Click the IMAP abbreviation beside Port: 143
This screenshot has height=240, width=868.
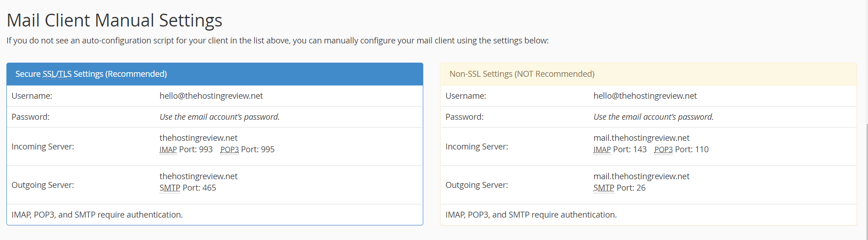pos(602,150)
